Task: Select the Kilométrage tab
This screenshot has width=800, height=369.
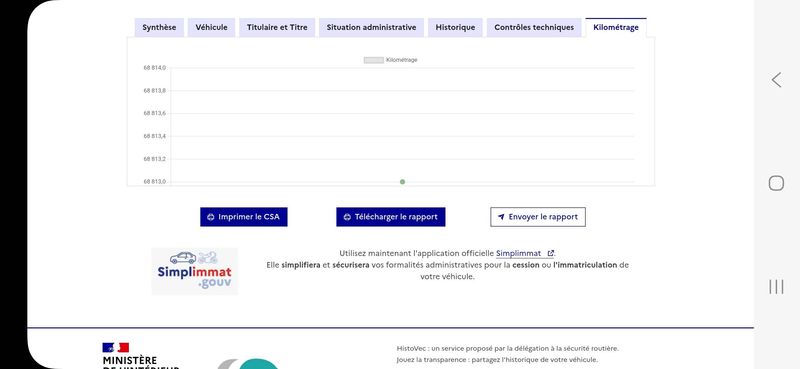Action: point(616,28)
